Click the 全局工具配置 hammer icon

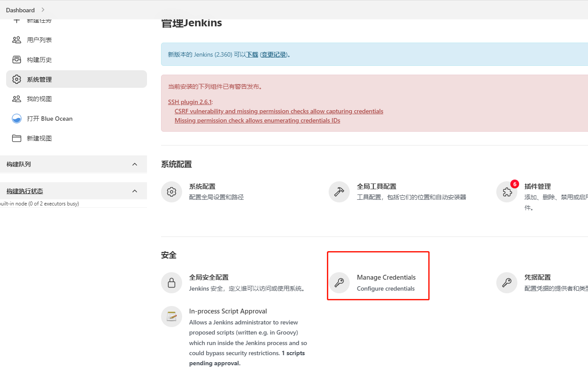339,192
